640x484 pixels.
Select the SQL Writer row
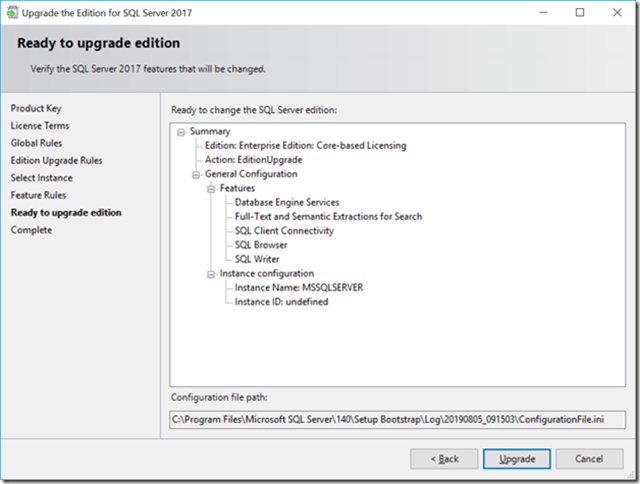point(257,259)
